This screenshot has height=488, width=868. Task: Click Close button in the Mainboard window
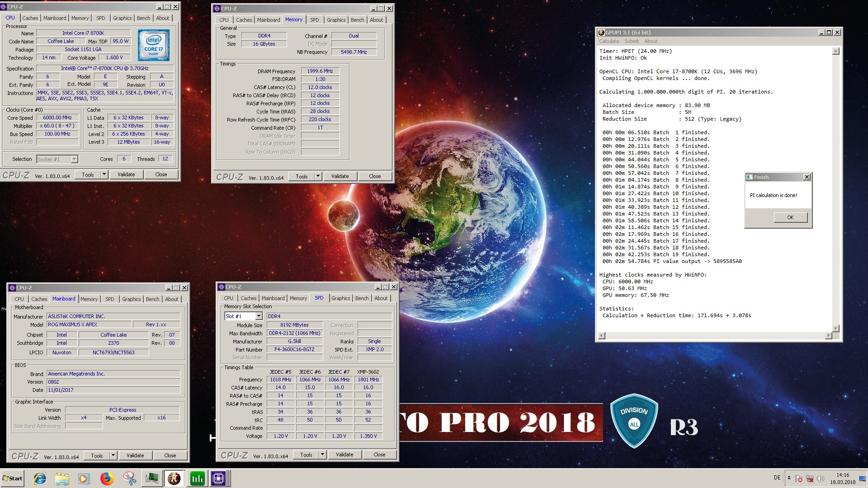click(170, 455)
